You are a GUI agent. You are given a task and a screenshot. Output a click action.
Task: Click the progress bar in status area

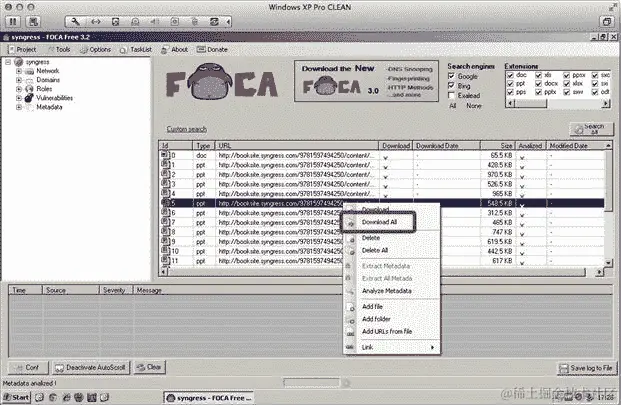(312, 383)
